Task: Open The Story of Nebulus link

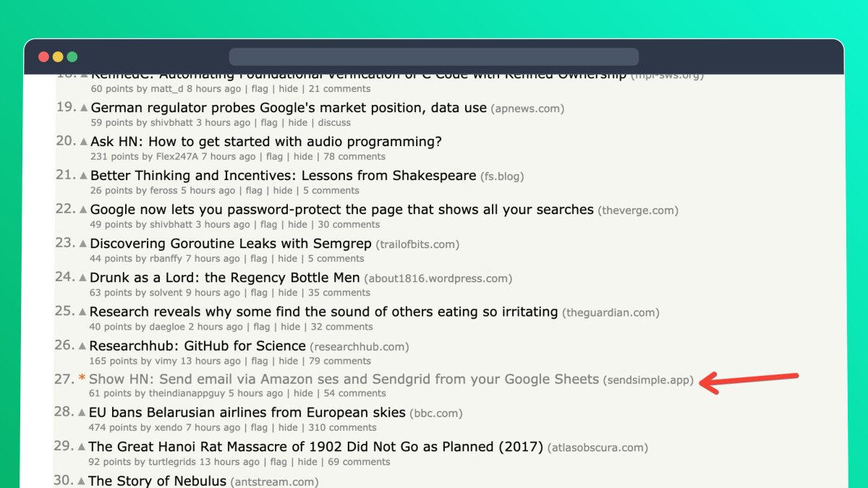Action: (158, 481)
